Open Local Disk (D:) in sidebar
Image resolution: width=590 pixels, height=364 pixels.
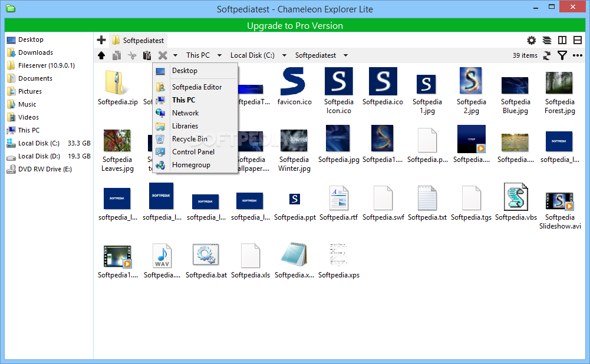point(48,157)
